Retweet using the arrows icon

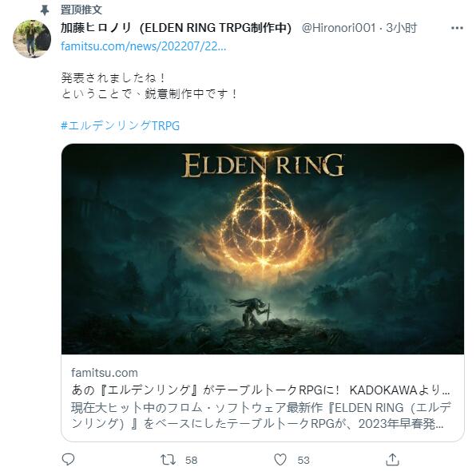pyautogui.click(x=168, y=460)
